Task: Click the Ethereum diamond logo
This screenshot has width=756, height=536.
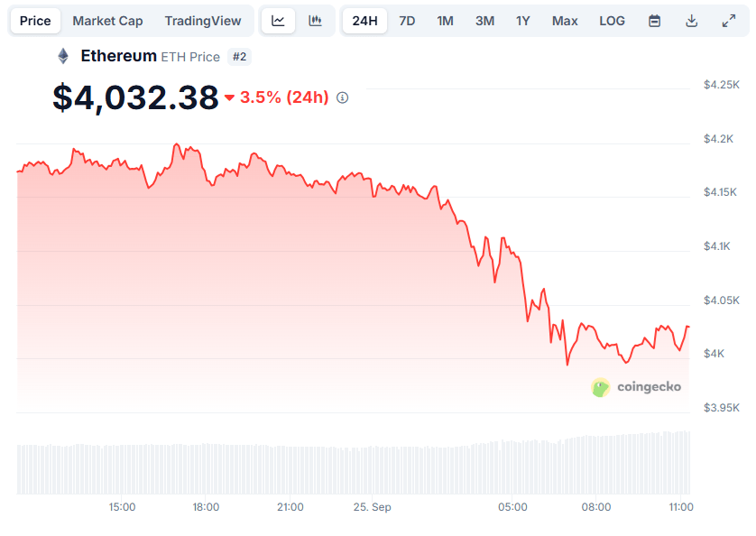Action: pos(63,57)
